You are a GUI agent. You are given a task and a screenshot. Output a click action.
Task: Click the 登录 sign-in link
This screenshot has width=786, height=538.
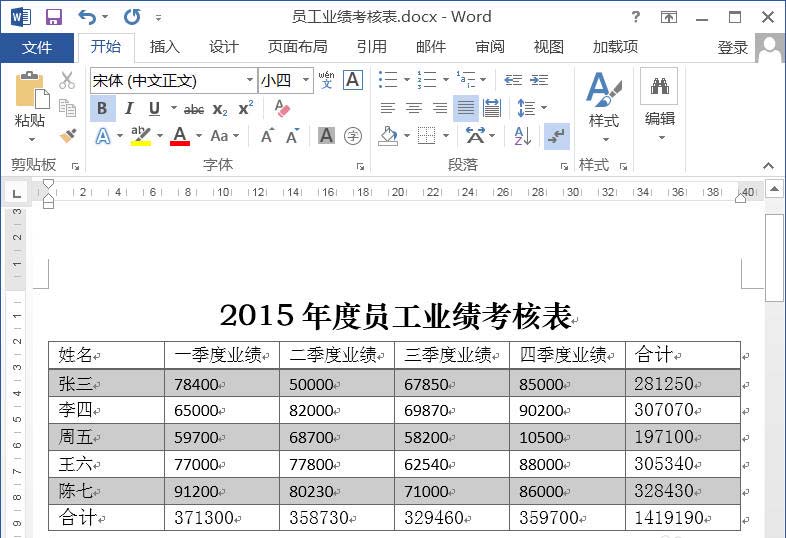[x=732, y=47]
